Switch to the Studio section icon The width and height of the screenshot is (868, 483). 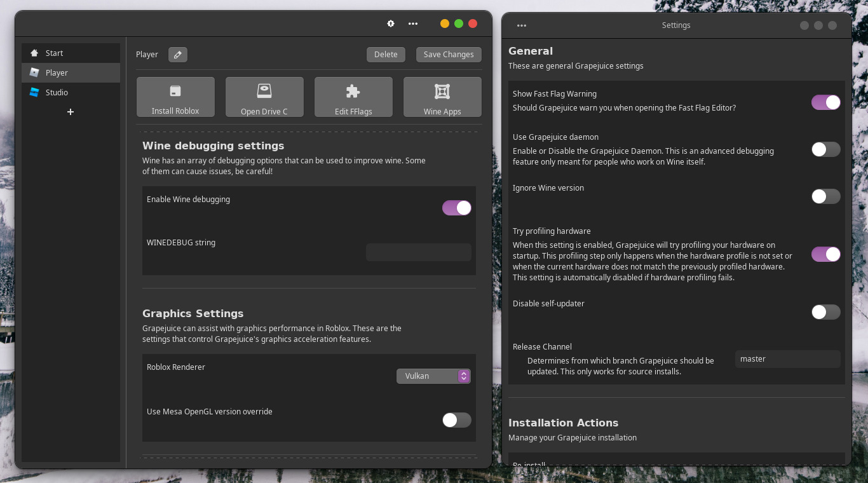[x=34, y=92]
